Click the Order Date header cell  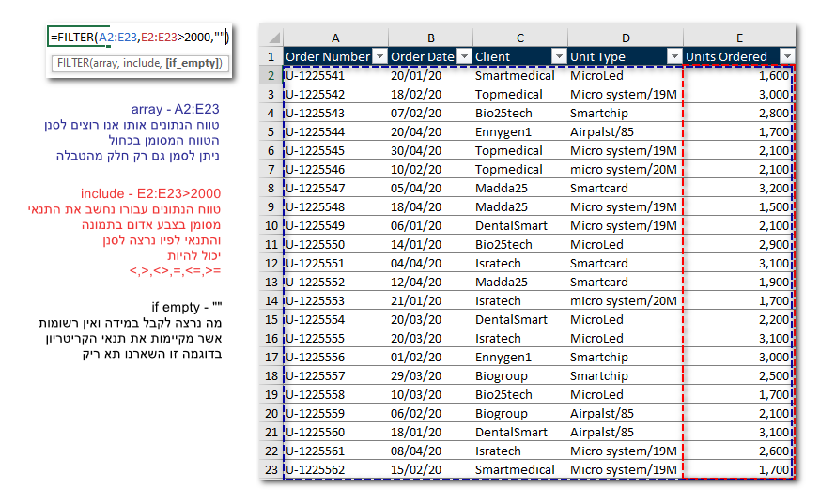(430, 56)
